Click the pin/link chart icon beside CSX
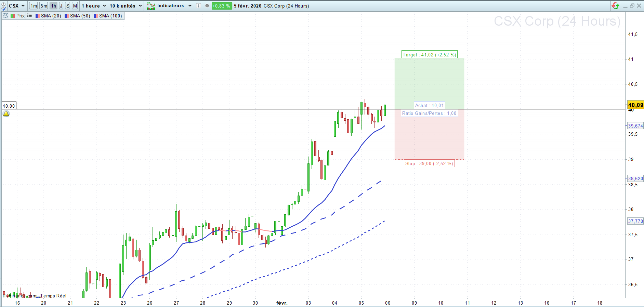This screenshot has width=644, height=307. point(3,6)
